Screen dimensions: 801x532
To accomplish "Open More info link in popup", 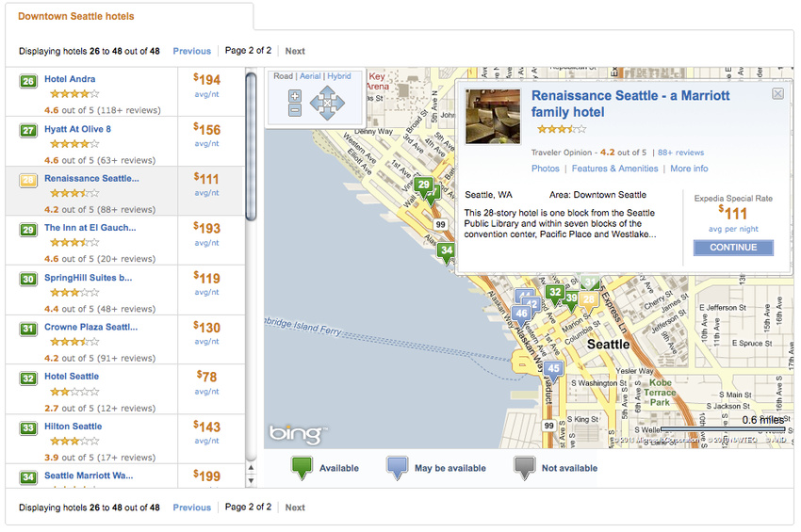I will point(689,169).
